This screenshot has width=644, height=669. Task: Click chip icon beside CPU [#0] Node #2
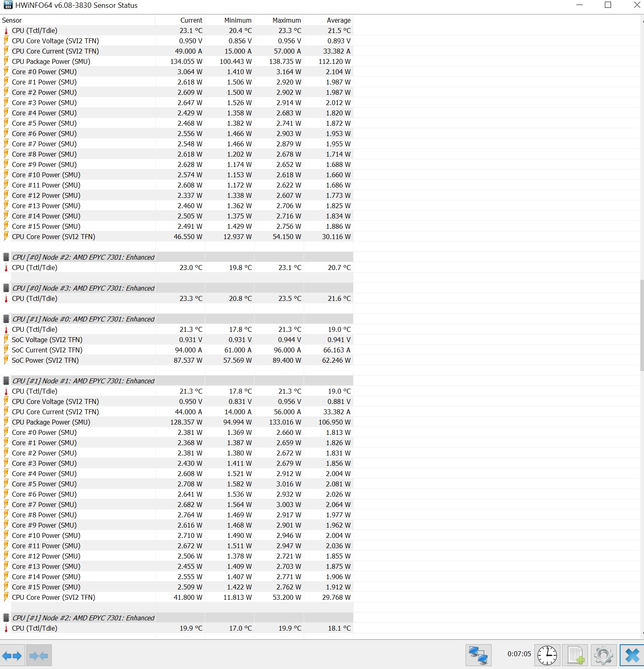coord(6,257)
